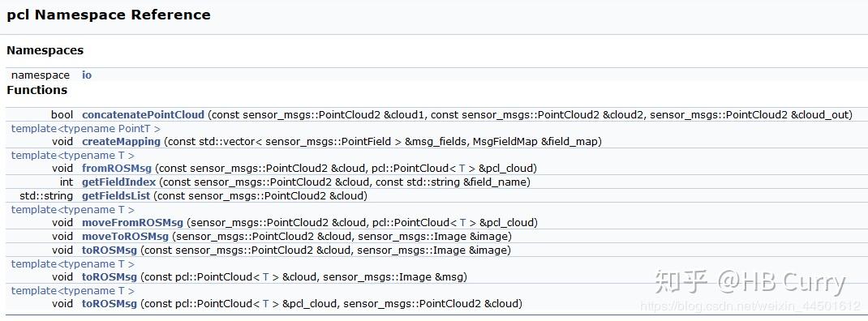Click template<typename T> above moveFromROSMsg
The height and width of the screenshot is (321, 868).
(72, 209)
